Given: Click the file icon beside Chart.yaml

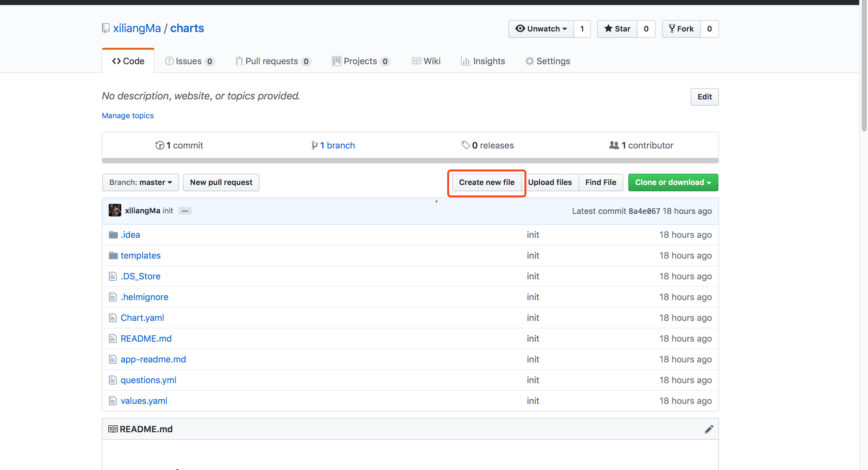Looking at the screenshot, I should [x=112, y=317].
